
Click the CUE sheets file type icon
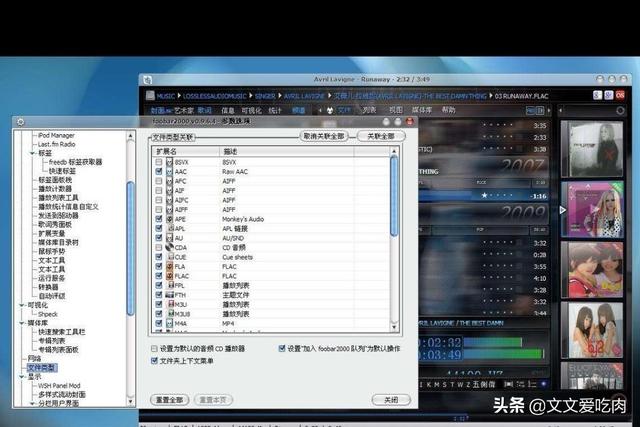click(167, 257)
